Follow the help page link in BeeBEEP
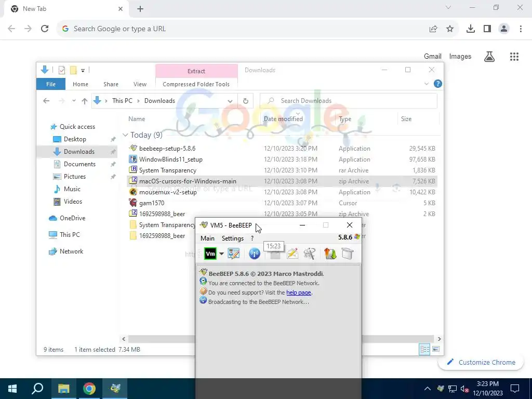This screenshot has height=399, width=532. 299,292
